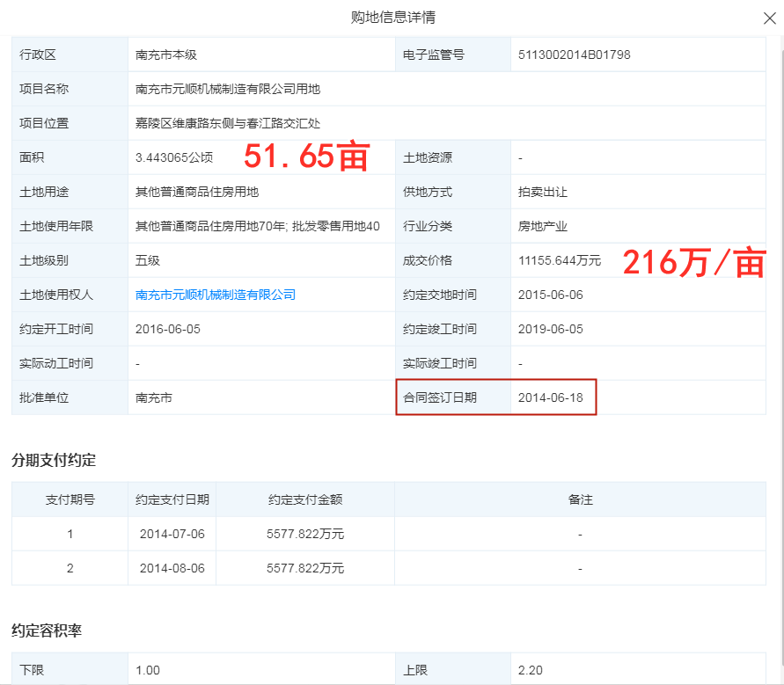Click approving unit value 南充市
Image resolution: width=784 pixels, height=685 pixels.
(x=153, y=397)
